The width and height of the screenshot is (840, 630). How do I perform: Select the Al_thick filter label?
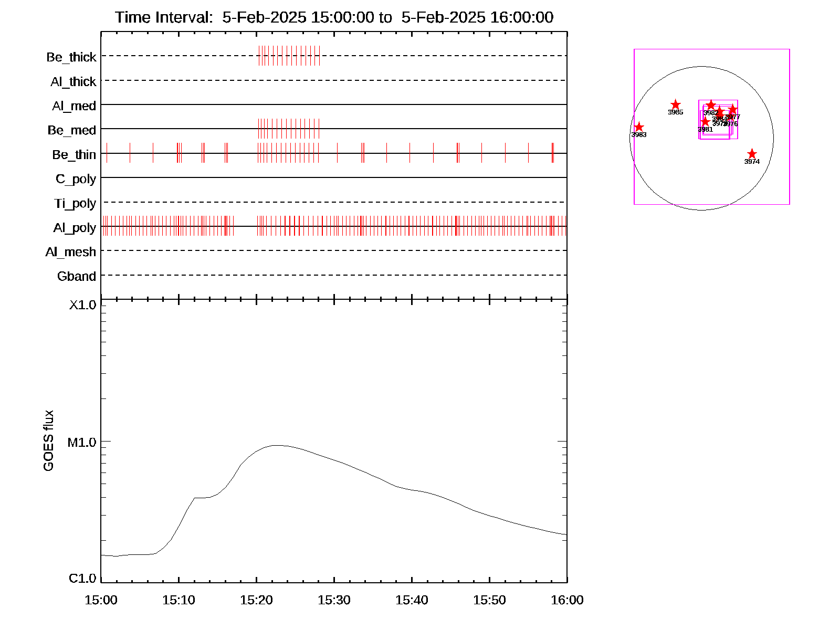pos(73,82)
